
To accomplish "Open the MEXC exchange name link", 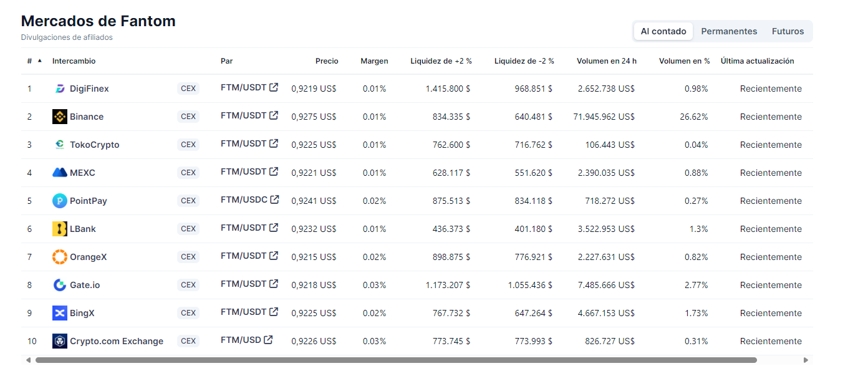I will coord(82,173).
